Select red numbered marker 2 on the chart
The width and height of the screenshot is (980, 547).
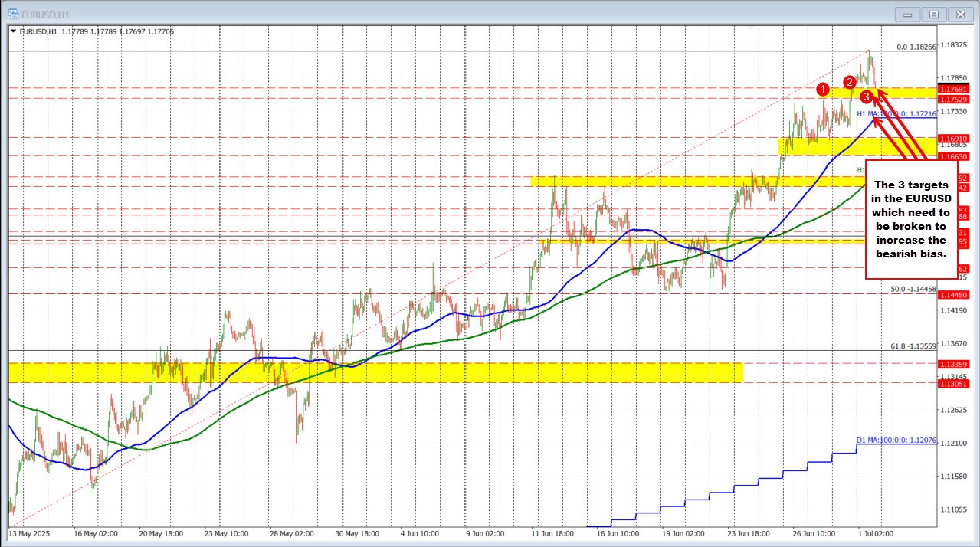[x=849, y=82]
